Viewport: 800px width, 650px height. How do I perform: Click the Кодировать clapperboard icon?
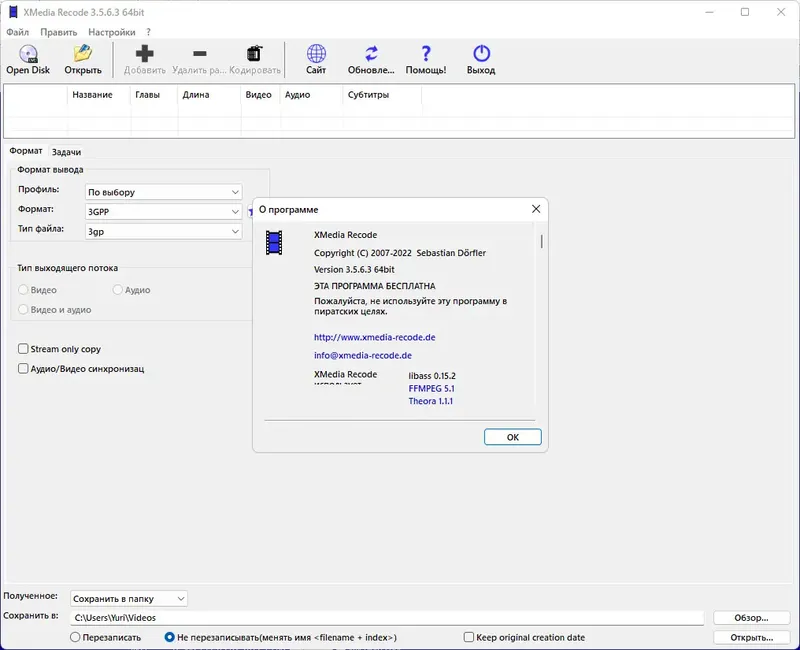[254, 54]
